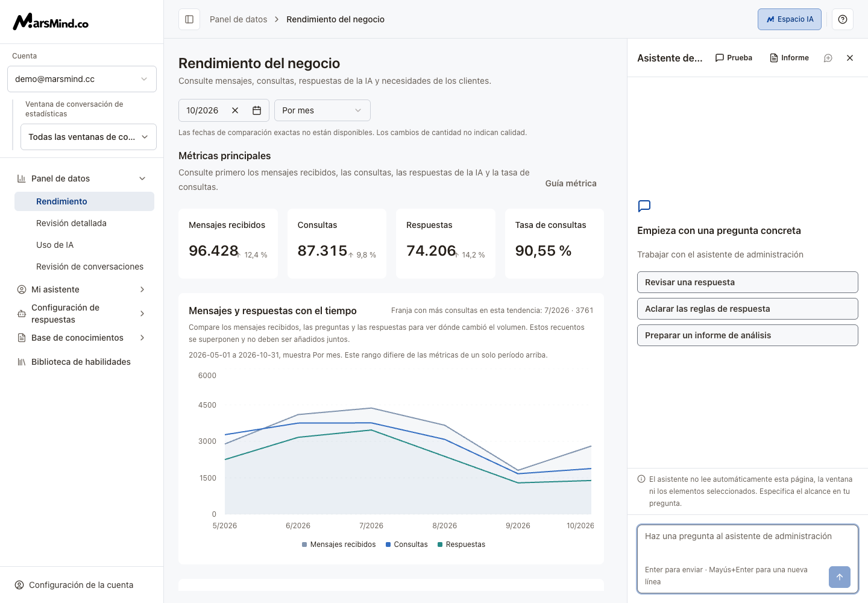Click the Base de conocimientos document icon

(x=22, y=338)
